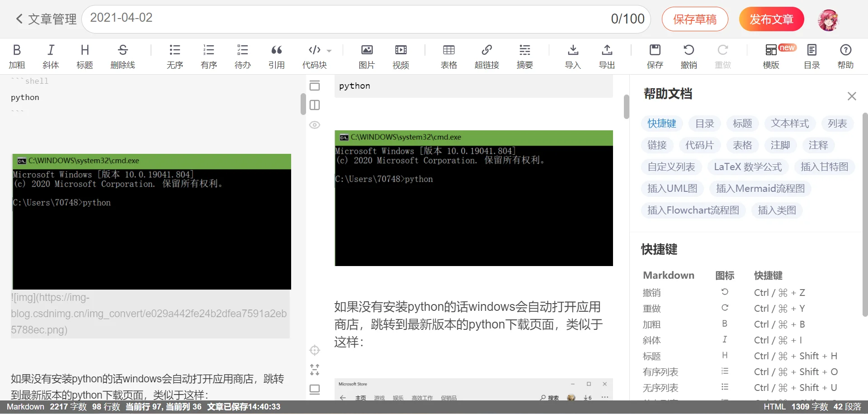Insert ordered list 有序

(x=208, y=56)
